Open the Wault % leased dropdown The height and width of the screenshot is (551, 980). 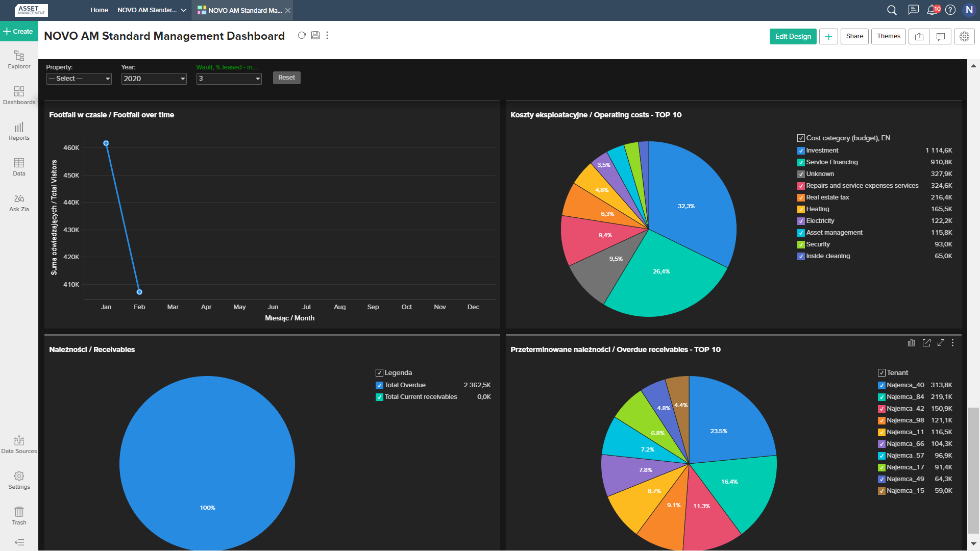click(229, 79)
